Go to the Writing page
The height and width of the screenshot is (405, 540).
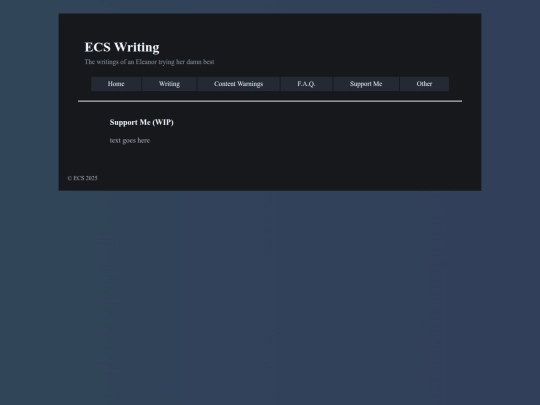[169, 84]
